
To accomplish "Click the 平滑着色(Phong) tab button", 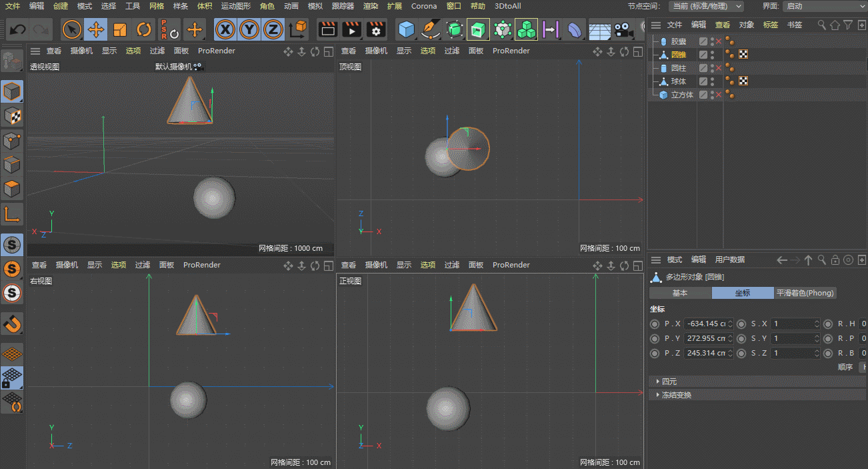I will tap(805, 293).
